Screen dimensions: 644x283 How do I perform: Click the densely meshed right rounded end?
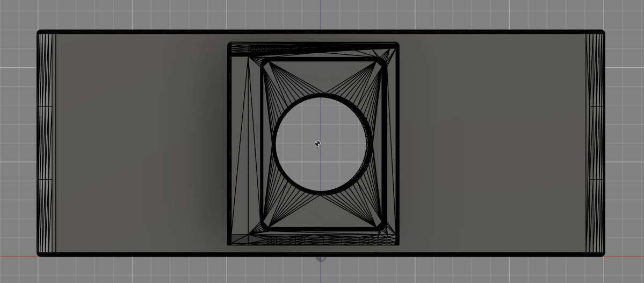coord(595,143)
